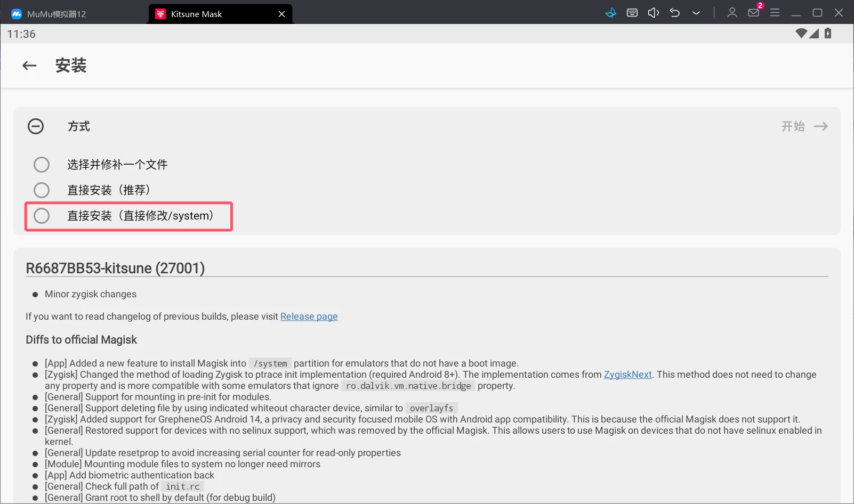
Task: Open the hamburger menu in title bar
Action: (775, 13)
